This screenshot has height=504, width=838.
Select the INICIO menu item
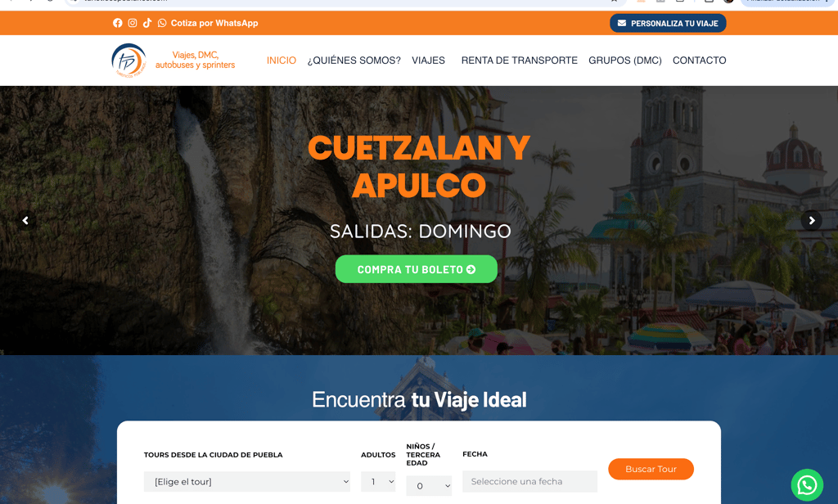click(282, 61)
